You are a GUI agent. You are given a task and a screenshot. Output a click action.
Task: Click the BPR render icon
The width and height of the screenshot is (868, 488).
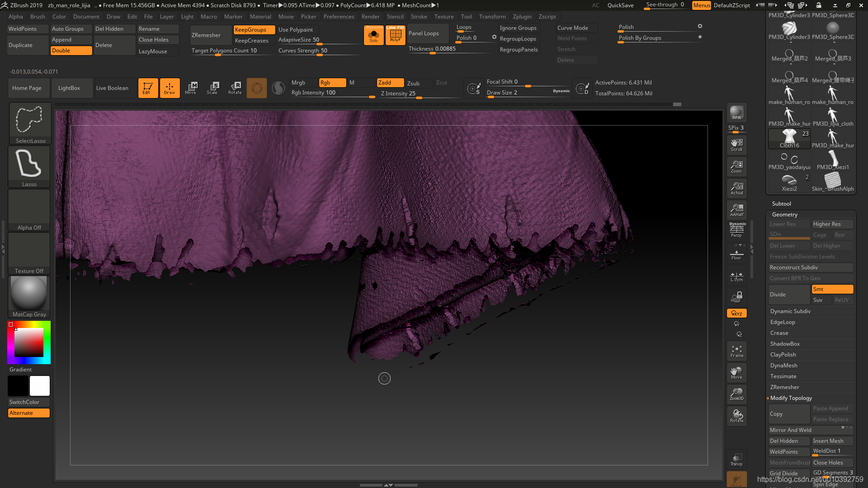[736, 112]
